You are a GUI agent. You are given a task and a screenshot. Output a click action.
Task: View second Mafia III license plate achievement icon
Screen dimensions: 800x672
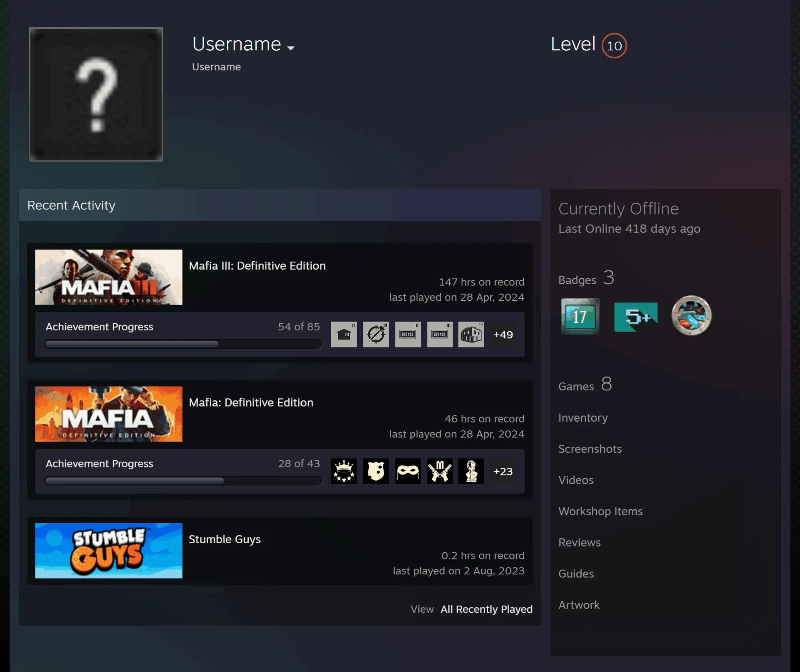440,334
